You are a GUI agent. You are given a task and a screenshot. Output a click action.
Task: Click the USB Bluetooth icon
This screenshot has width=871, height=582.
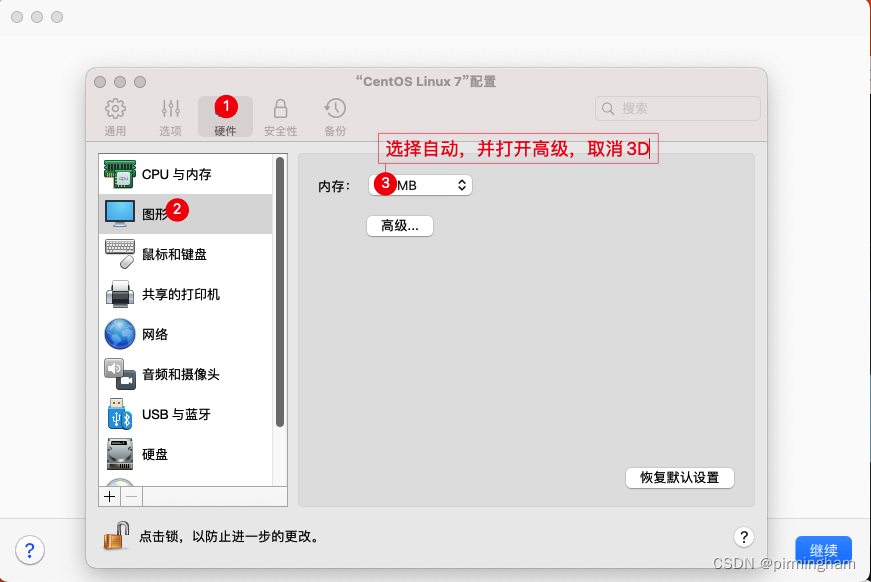[120, 414]
